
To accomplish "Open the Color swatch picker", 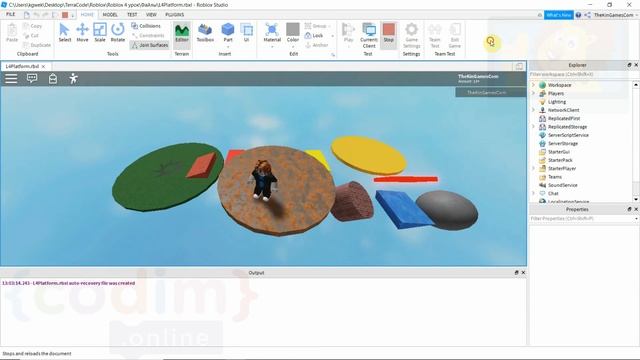I will pos(293,30).
